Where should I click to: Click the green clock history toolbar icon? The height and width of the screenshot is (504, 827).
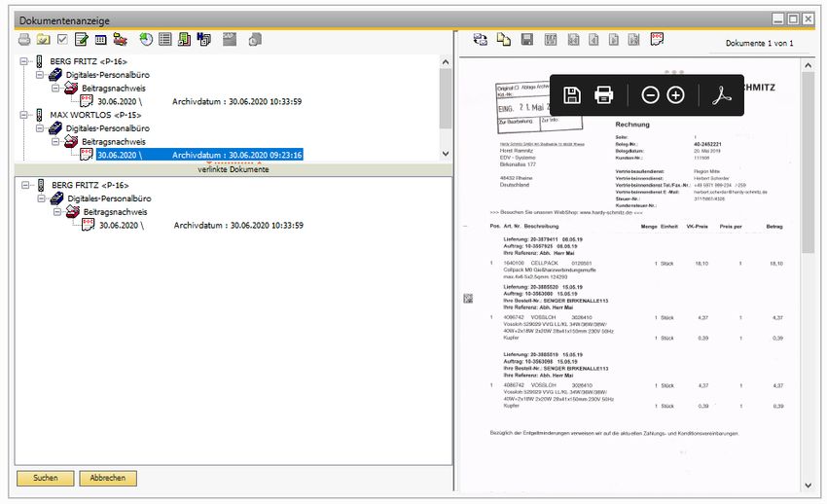146,39
